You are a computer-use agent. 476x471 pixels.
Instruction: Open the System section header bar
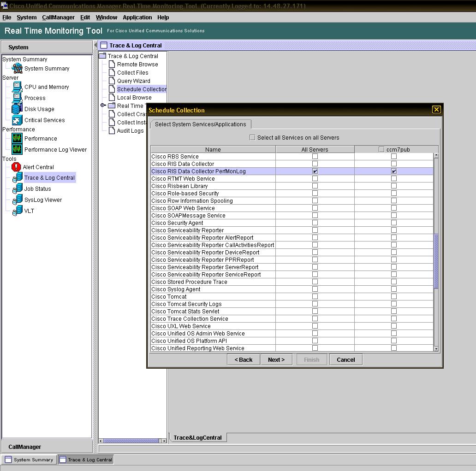(47, 47)
